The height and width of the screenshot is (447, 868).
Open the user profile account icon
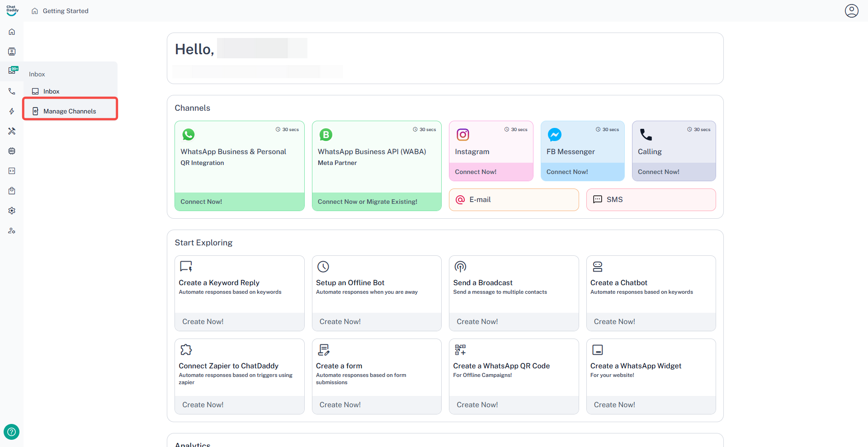[851, 10]
